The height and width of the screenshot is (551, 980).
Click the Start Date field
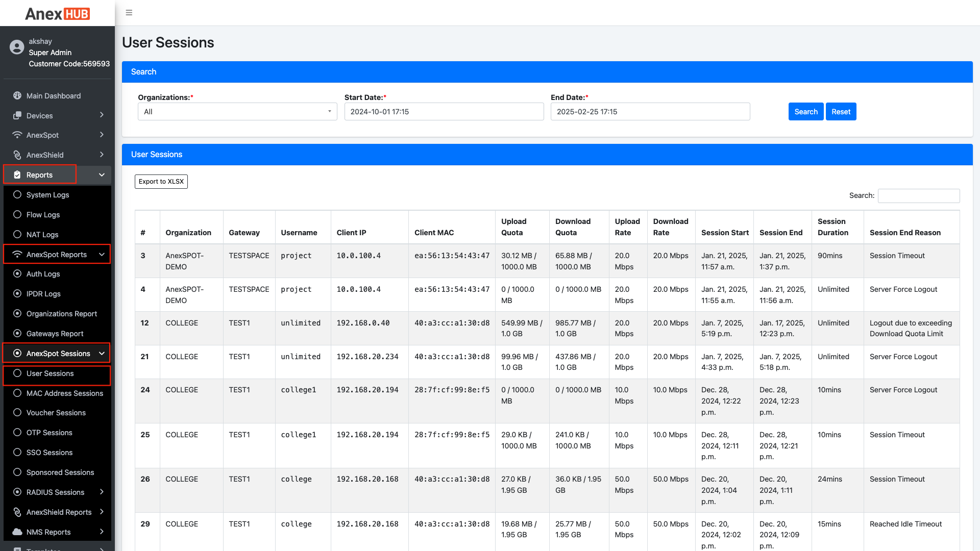pos(444,111)
